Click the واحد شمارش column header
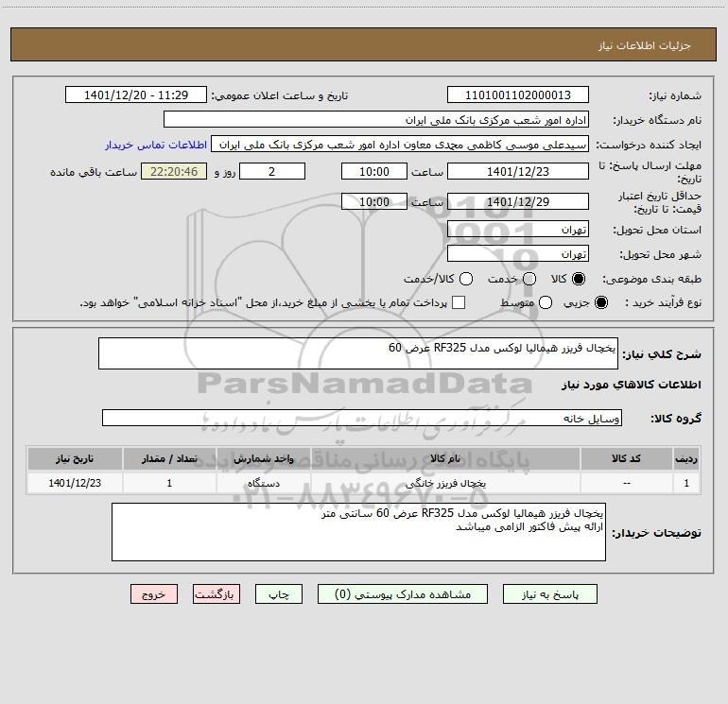728x704 pixels. (x=263, y=458)
